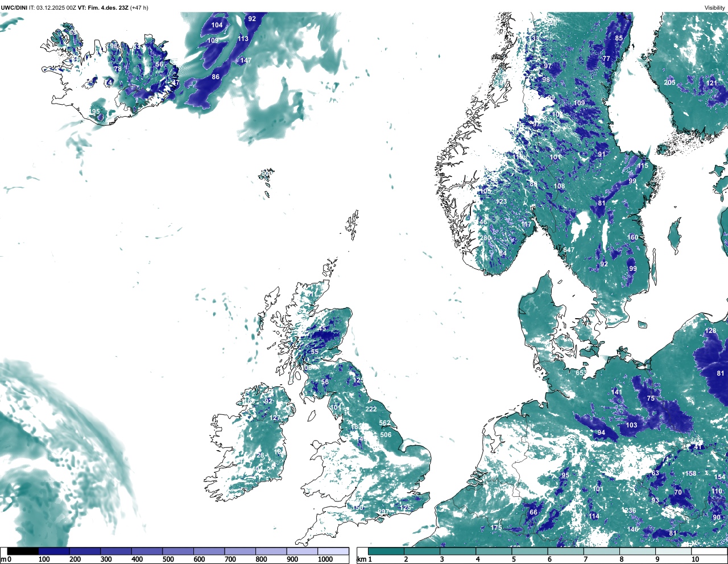Pick the 900–1000 m legend swatch
Image resolution: width=728 pixels, height=564 pixels.
pos(302,551)
